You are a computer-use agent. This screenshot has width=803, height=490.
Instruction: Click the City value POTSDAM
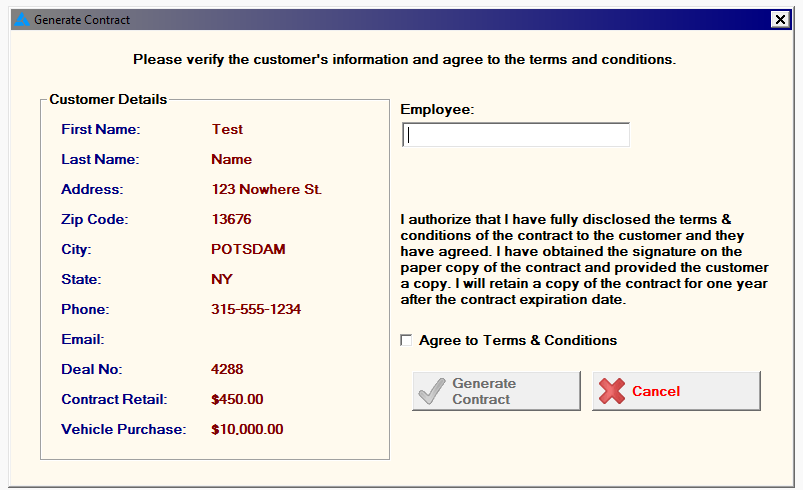click(x=248, y=249)
